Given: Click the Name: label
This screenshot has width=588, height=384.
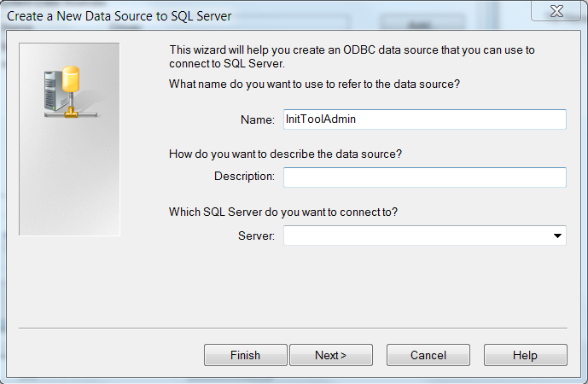Looking at the screenshot, I should tap(257, 120).
